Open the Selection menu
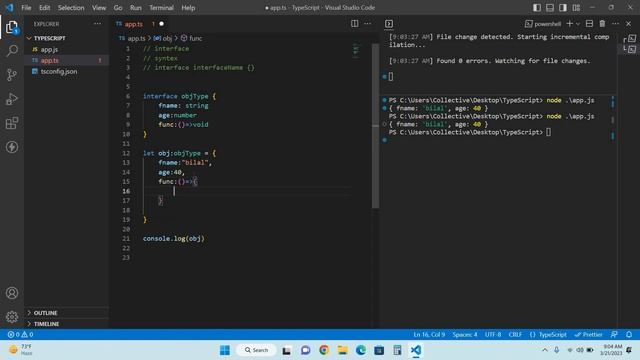 click(71, 8)
